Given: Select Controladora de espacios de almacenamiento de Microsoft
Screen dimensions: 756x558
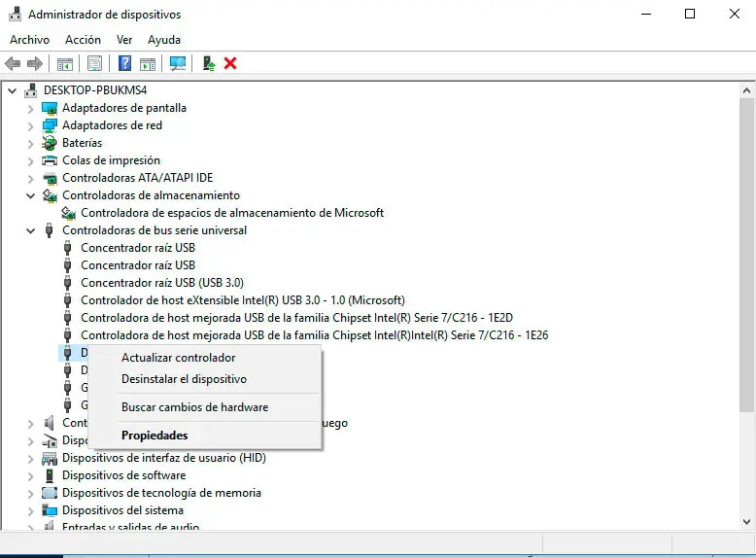Looking at the screenshot, I should 232,213.
